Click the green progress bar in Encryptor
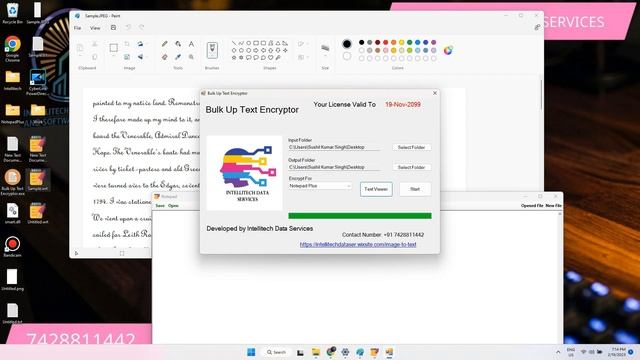640x360 pixels. [360, 216]
